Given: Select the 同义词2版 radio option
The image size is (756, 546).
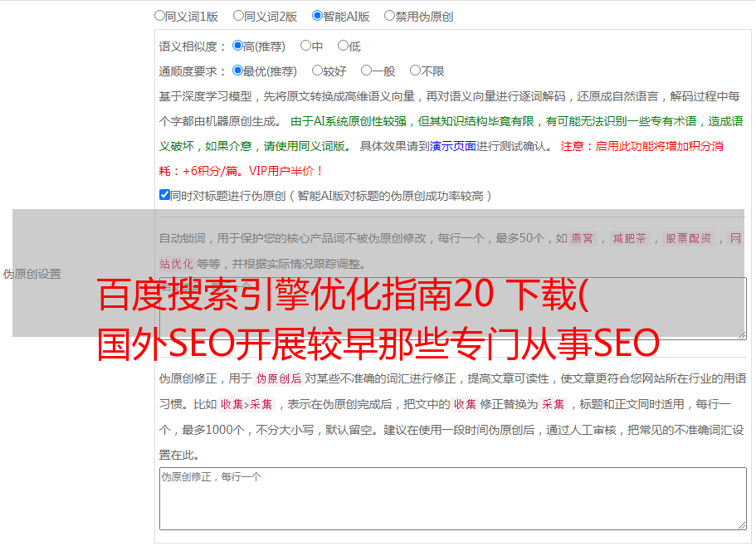Looking at the screenshot, I should pos(238,16).
